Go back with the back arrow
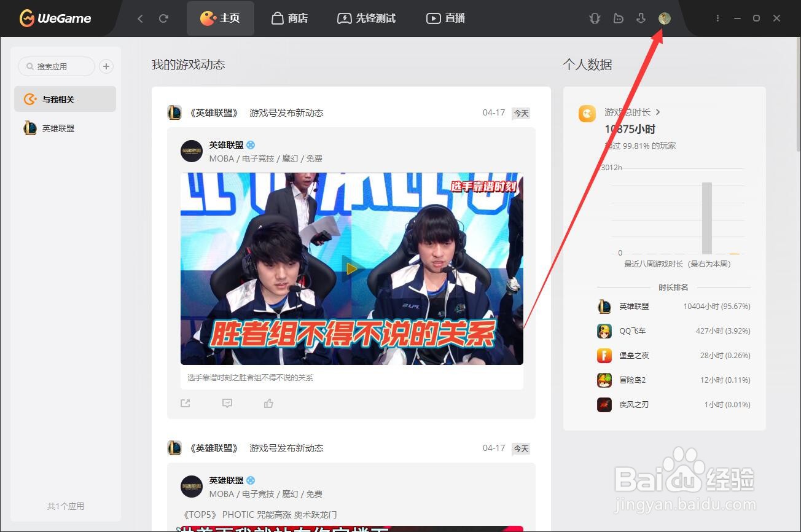Viewport: 801px width, 532px height. pyautogui.click(x=140, y=18)
